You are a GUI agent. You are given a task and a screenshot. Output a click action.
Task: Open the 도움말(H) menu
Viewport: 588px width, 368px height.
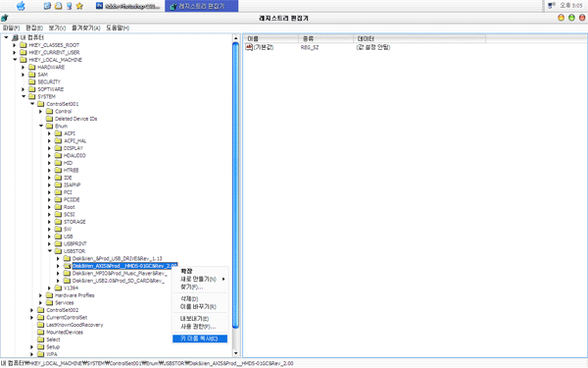click(x=118, y=27)
